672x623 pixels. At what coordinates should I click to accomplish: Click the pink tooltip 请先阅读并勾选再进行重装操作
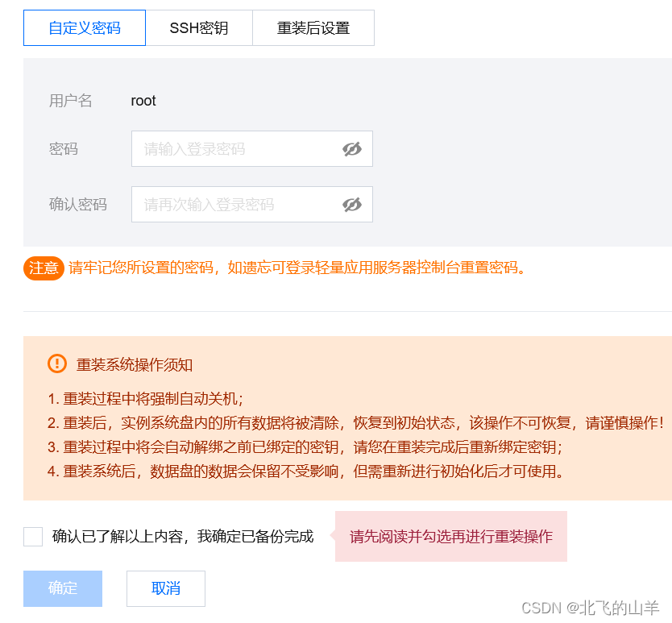(x=451, y=537)
